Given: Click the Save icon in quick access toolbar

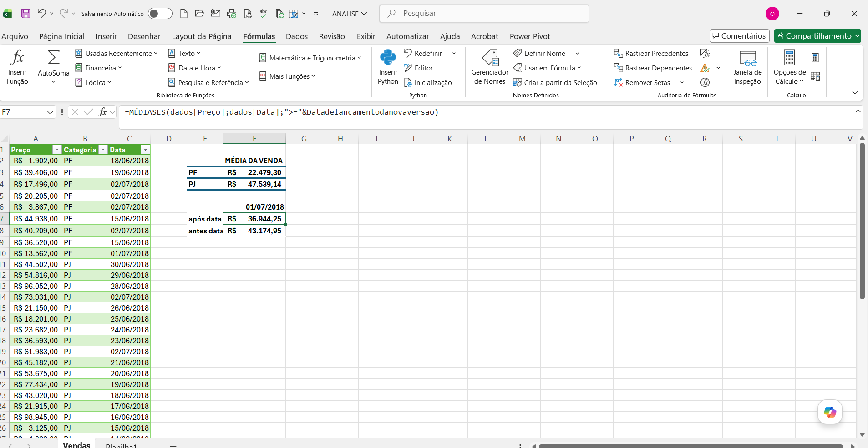Looking at the screenshot, I should pyautogui.click(x=26, y=14).
